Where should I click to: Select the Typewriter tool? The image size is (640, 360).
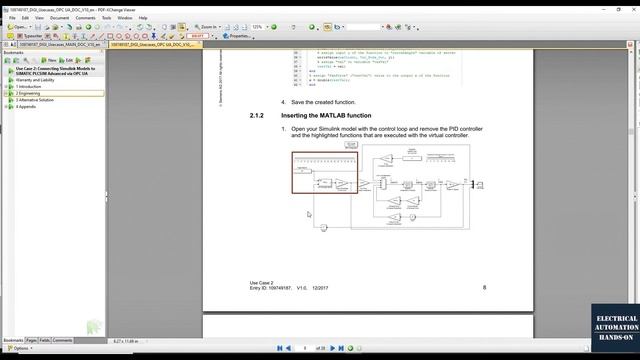point(29,36)
